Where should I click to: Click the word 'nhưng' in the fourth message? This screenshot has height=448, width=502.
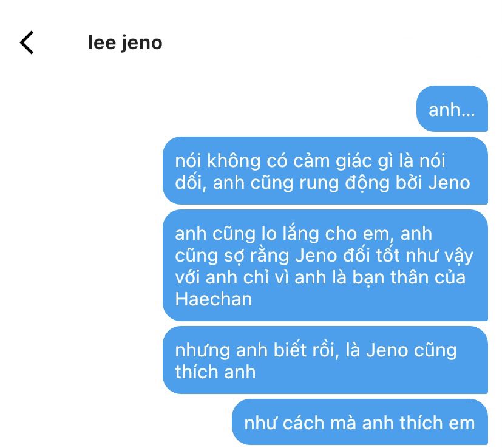(x=203, y=351)
